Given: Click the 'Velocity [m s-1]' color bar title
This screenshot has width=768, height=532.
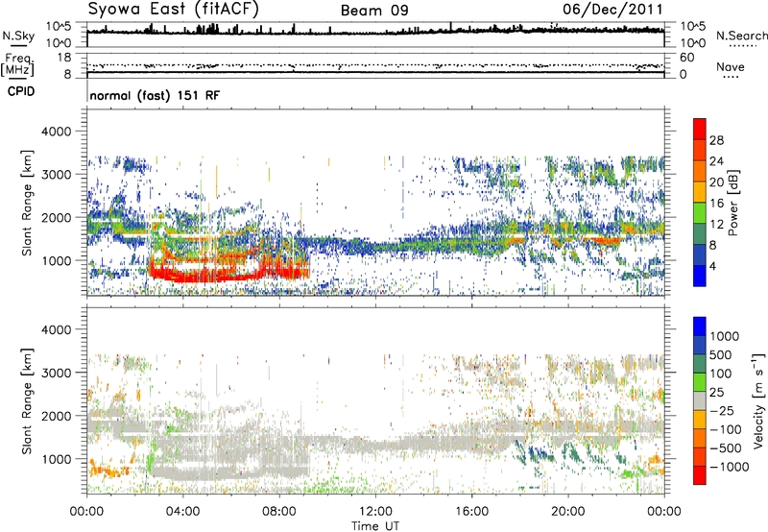Looking at the screenshot, I should point(758,400).
